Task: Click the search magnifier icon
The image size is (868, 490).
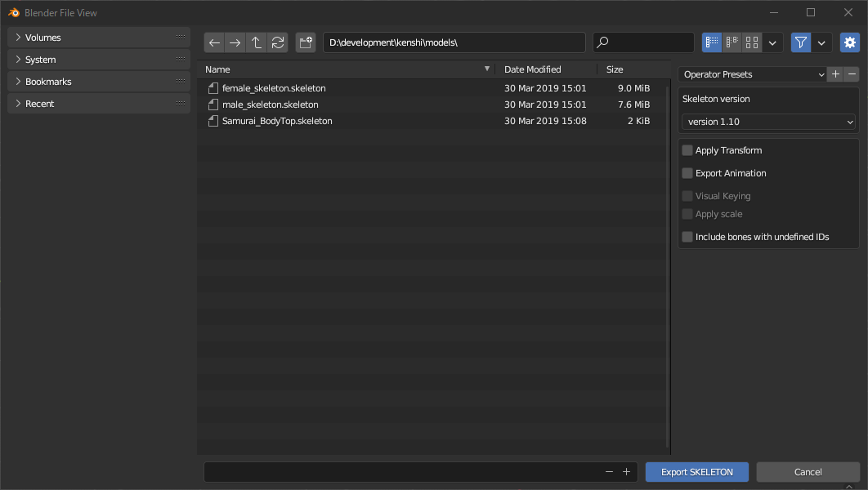Action: click(x=603, y=42)
